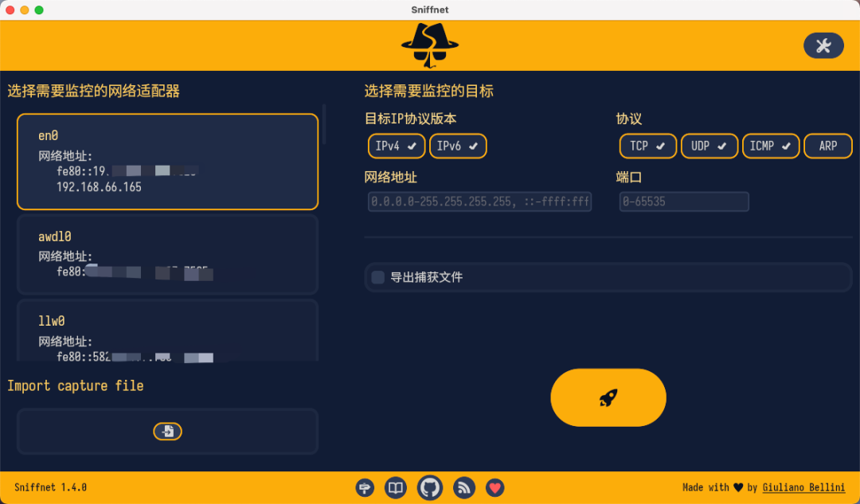This screenshot has height=504, width=860.
Task: Toggle the ICMP protocol filter
Action: click(x=771, y=147)
